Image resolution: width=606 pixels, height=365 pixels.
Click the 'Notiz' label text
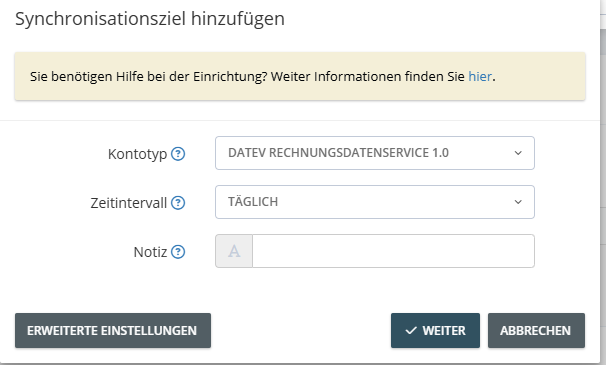point(150,252)
